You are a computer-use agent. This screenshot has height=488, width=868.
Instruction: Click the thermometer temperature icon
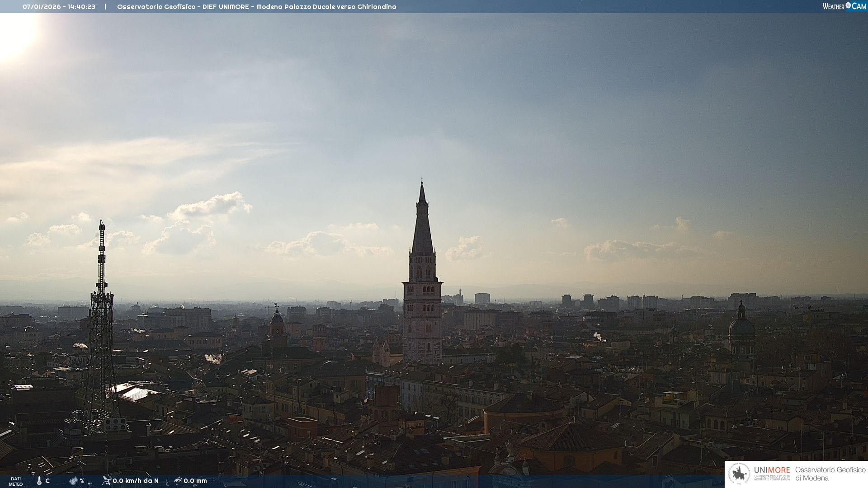(x=39, y=481)
